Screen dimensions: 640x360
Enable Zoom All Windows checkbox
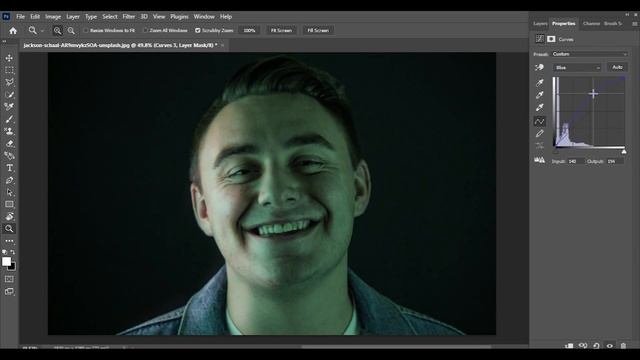coord(145,31)
